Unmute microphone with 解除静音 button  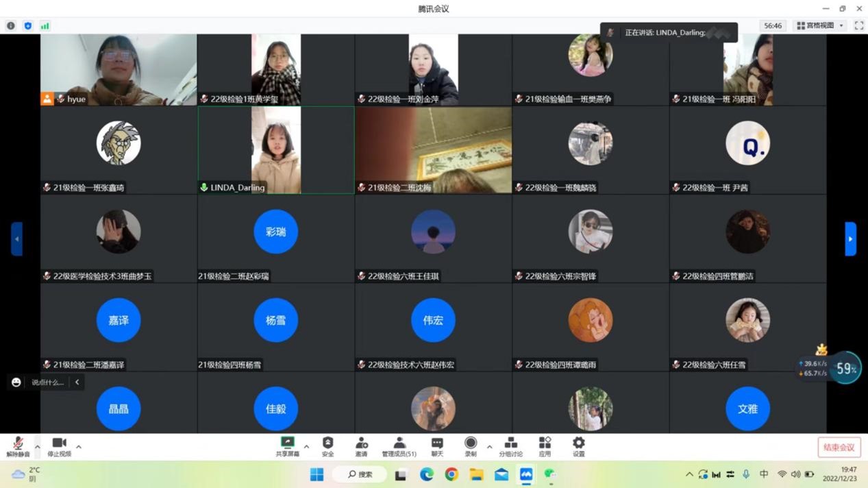[x=18, y=446]
